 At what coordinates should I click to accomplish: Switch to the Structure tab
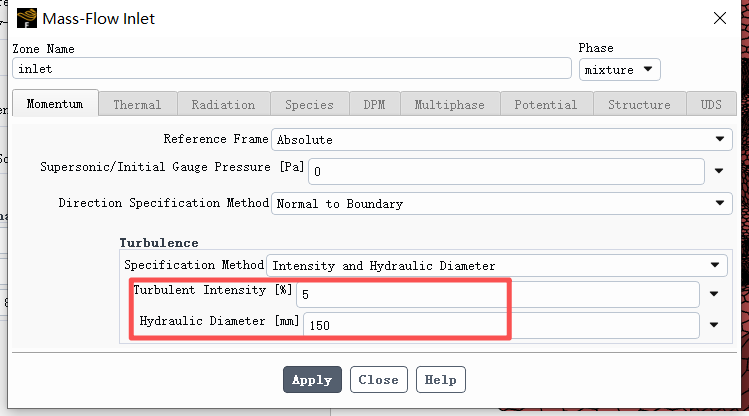coord(640,104)
